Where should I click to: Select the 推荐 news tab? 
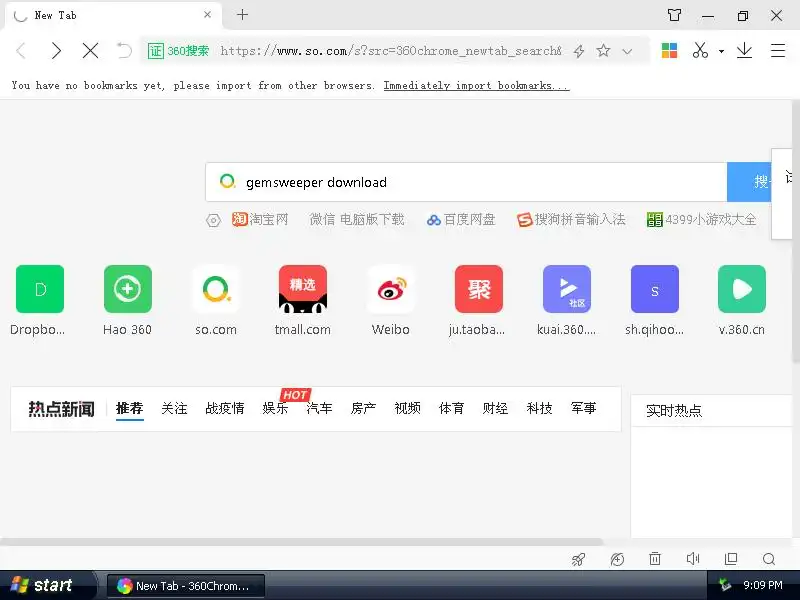pos(130,409)
